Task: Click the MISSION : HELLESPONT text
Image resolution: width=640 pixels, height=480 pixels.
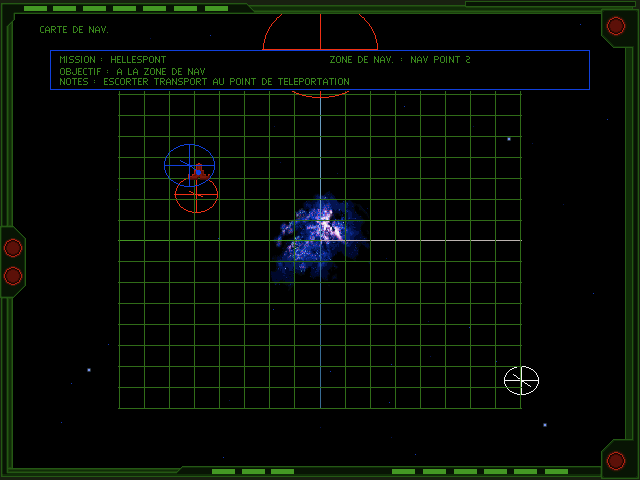Action: [x=113, y=60]
